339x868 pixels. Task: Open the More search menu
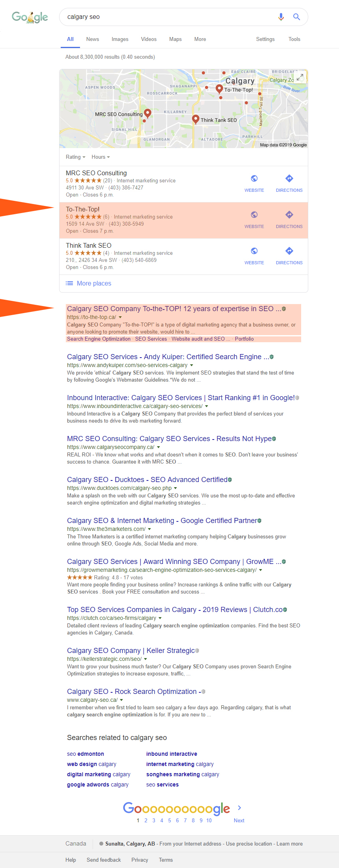pyautogui.click(x=200, y=39)
